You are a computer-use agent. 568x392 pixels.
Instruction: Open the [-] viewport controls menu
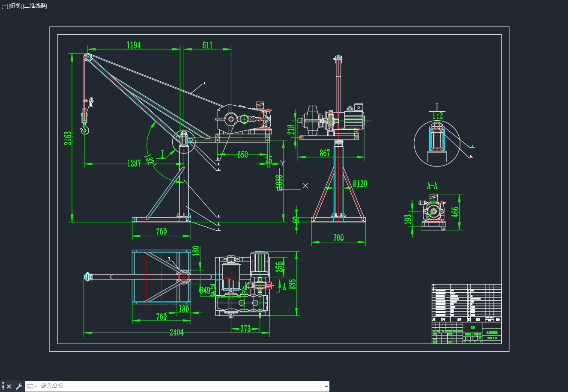coord(5,6)
